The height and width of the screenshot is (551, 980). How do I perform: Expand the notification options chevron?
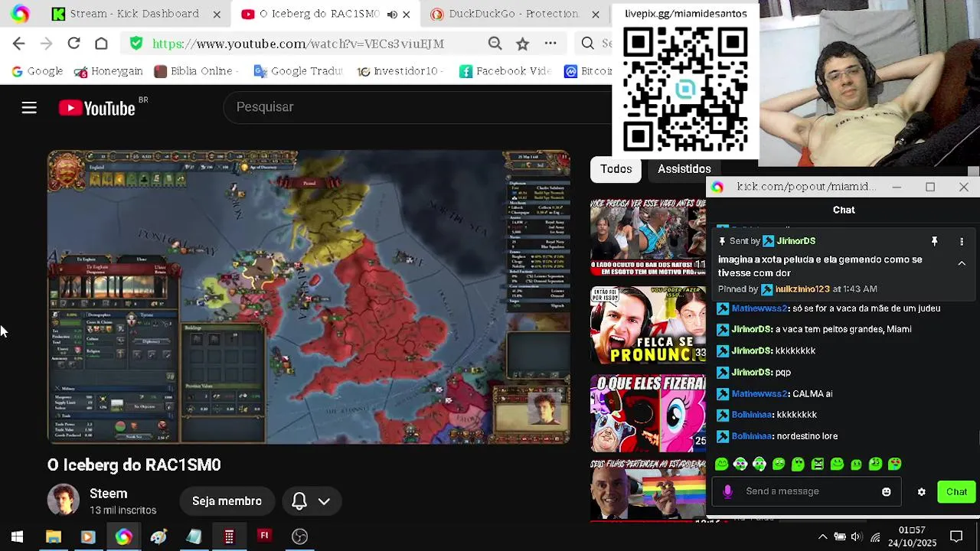point(325,501)
